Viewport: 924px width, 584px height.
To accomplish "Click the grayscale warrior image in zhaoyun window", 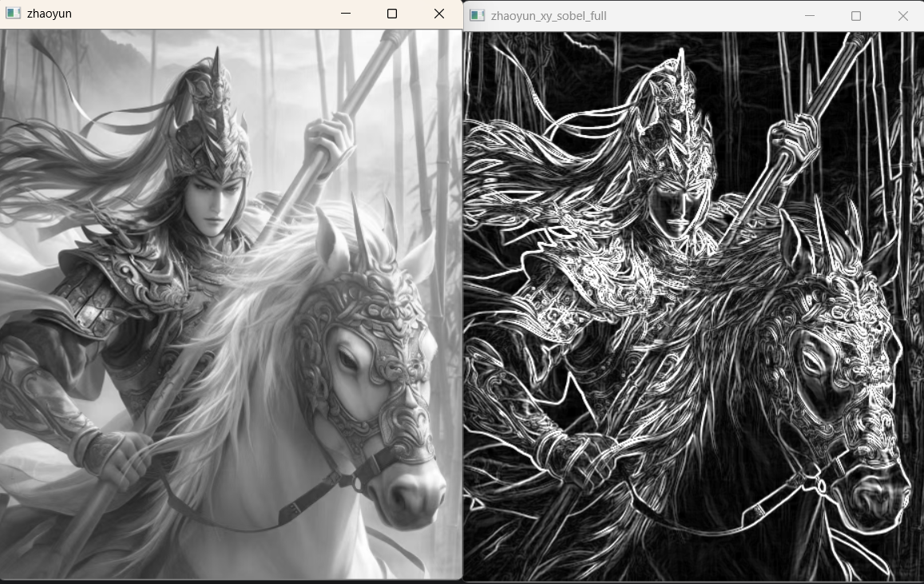I will tap(231, 304).
